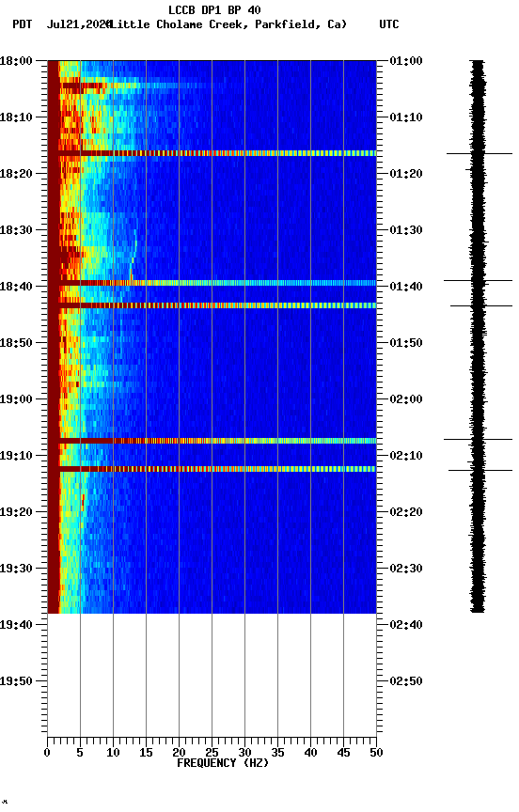Click the '10' frequency axis tick label
The height and width of the screenshot is (812, 519).
[113, 754]
